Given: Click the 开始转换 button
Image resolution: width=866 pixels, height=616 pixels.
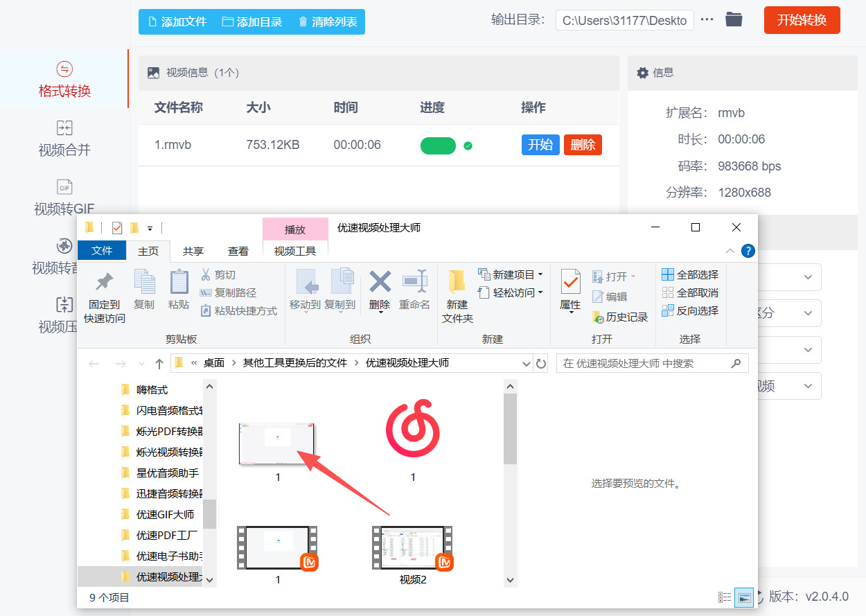Looking at the screenshot, I should 802,20.
